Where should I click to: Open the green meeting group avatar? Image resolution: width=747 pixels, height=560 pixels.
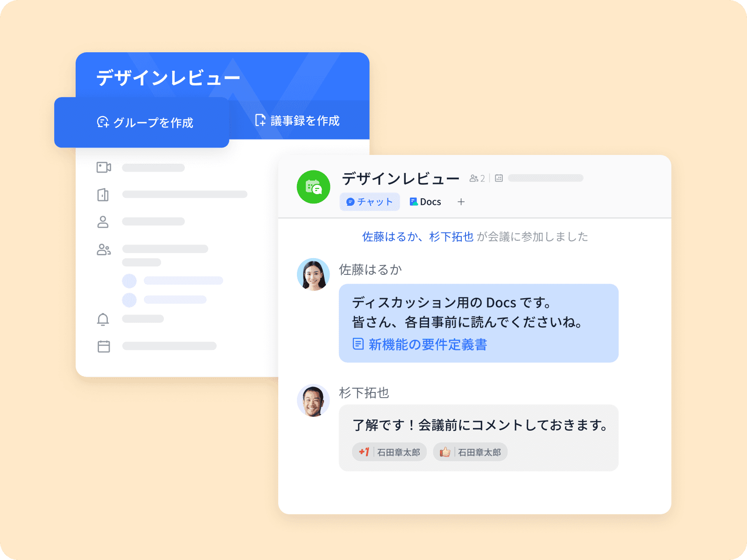(x=314, y=187)
